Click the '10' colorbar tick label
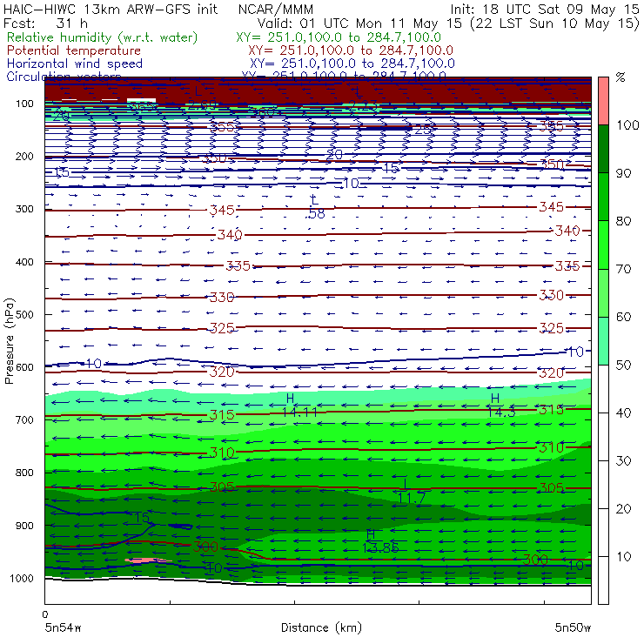 624,557
